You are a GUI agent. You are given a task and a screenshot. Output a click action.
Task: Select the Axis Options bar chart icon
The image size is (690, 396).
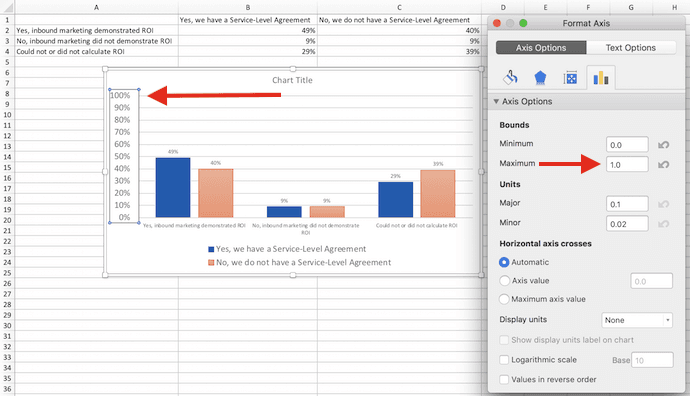(601, 78)
